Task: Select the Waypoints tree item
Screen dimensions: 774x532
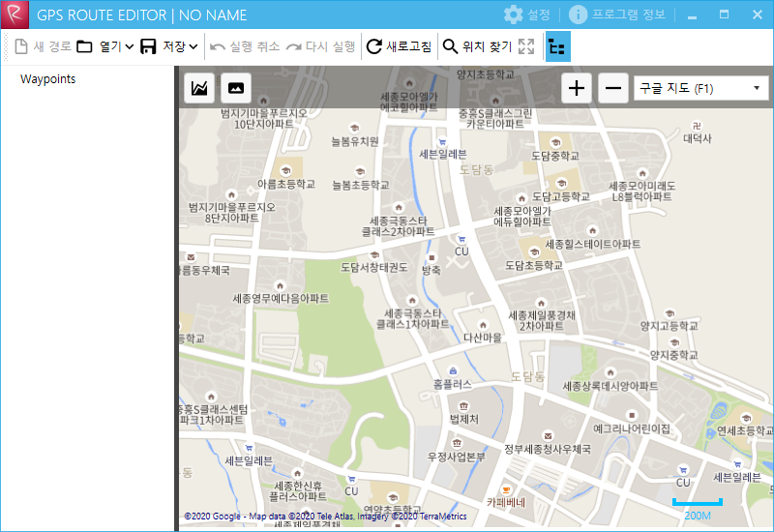Action: tap(47, 79)
